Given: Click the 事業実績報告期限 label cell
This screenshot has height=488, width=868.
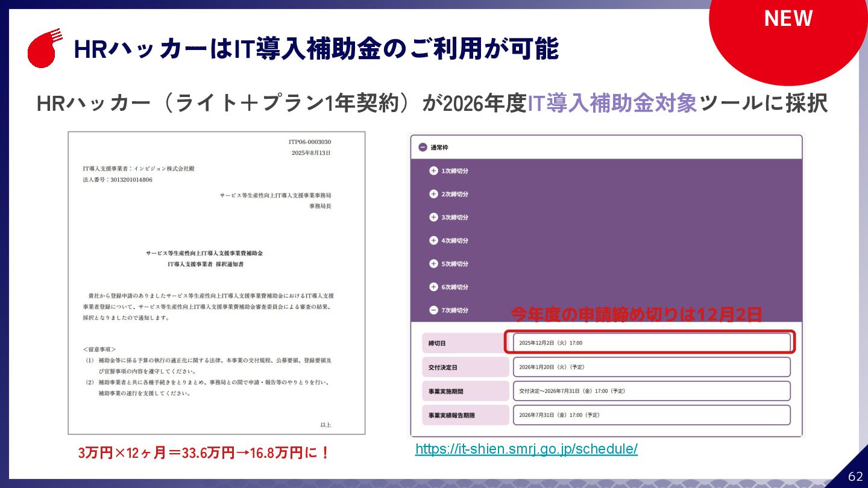Looking at the screenshot, I should pyautogui.click(x=465, y=415).
